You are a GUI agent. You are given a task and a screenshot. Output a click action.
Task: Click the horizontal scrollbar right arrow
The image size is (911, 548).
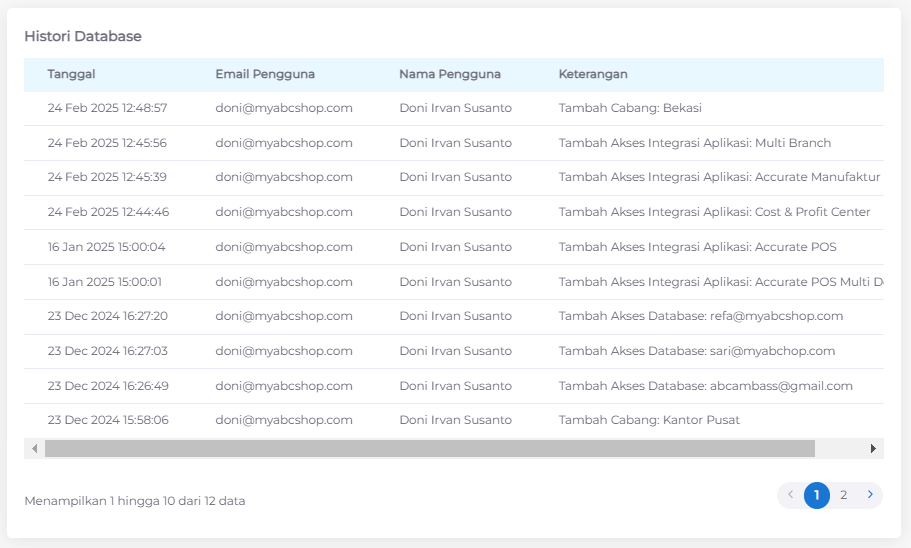point(873,449)
